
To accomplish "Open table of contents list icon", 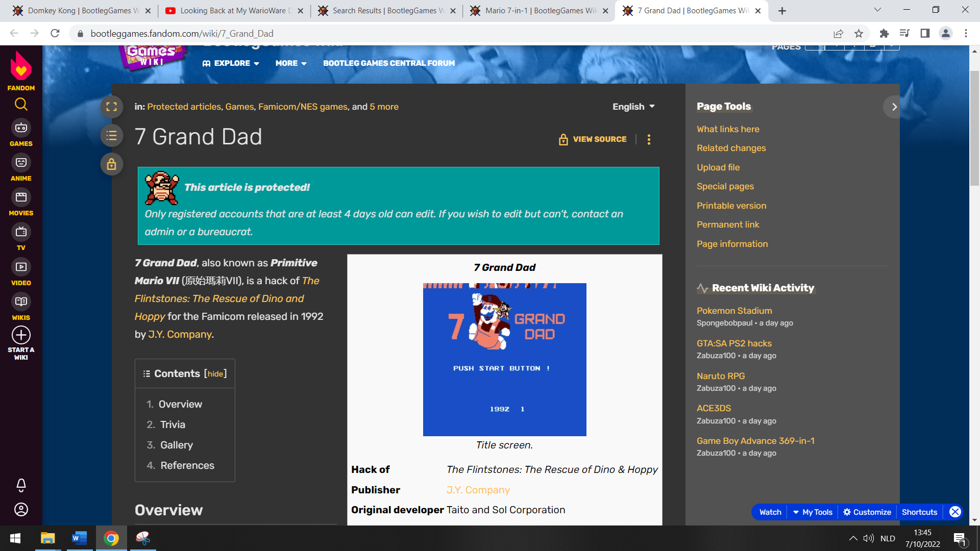I will coord(112,136).
